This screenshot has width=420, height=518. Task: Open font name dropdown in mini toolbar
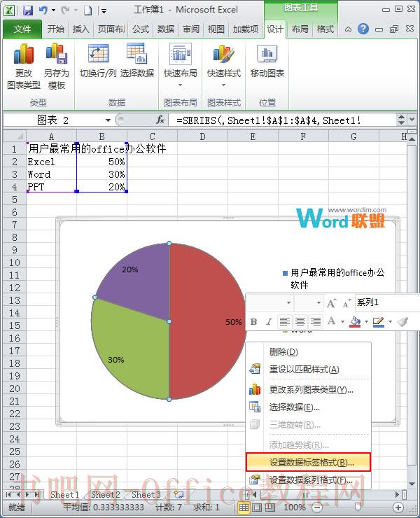(288, 302)
